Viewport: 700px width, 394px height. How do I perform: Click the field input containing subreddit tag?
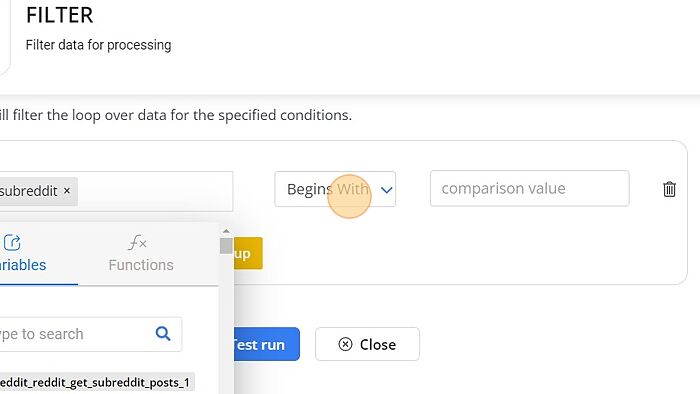pos(116,191)
